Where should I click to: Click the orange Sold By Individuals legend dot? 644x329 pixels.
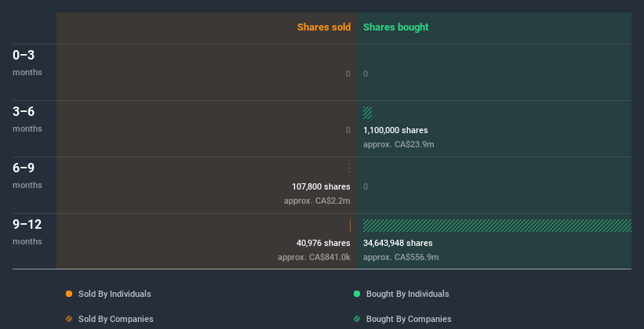click(69, 294)
